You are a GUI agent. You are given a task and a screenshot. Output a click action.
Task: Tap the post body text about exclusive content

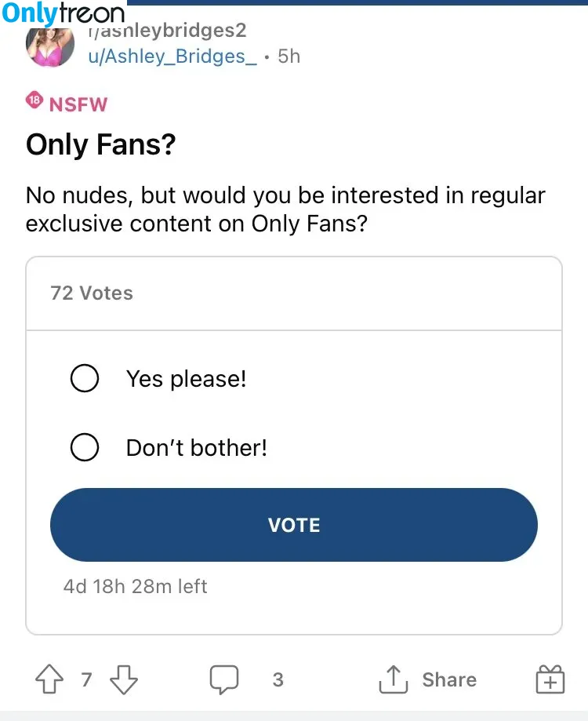point(285,209)
